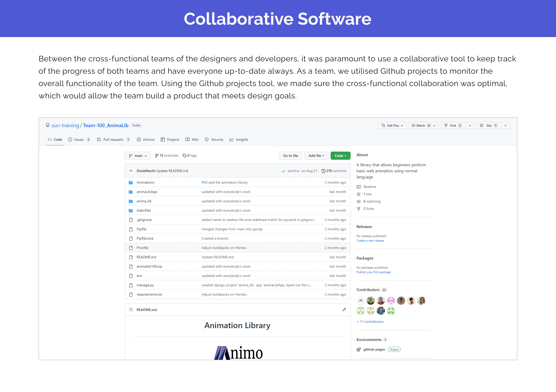Viewport: 556px width, 392px height.
Task: Expand the main branch selector
Action: tap(138, 156)
